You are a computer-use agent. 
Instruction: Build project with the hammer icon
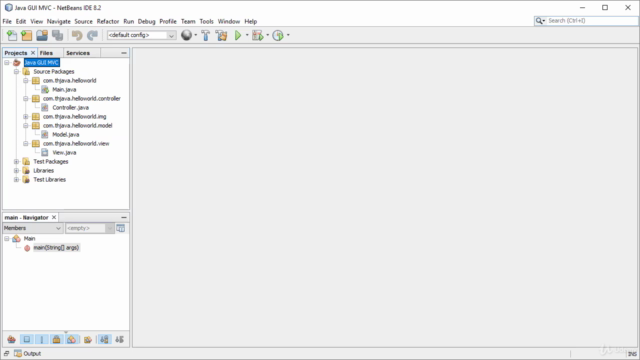[x=206, y=36]
